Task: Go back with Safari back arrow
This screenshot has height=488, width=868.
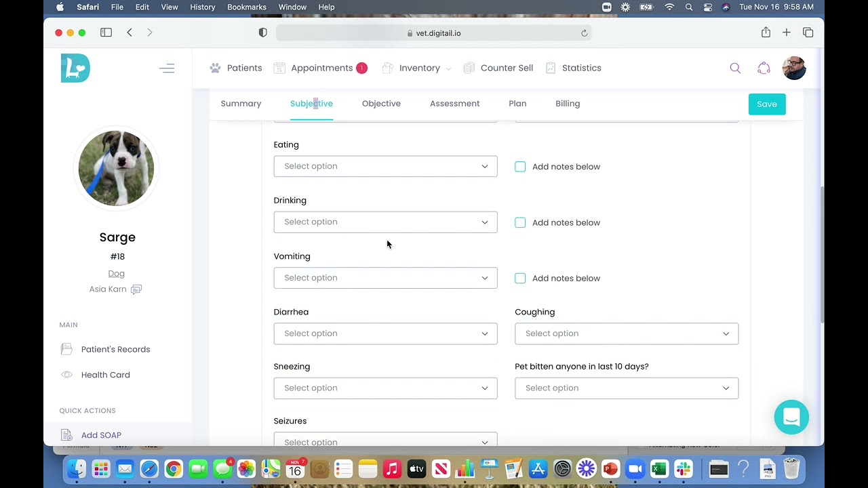Action: tap(130, 33)
